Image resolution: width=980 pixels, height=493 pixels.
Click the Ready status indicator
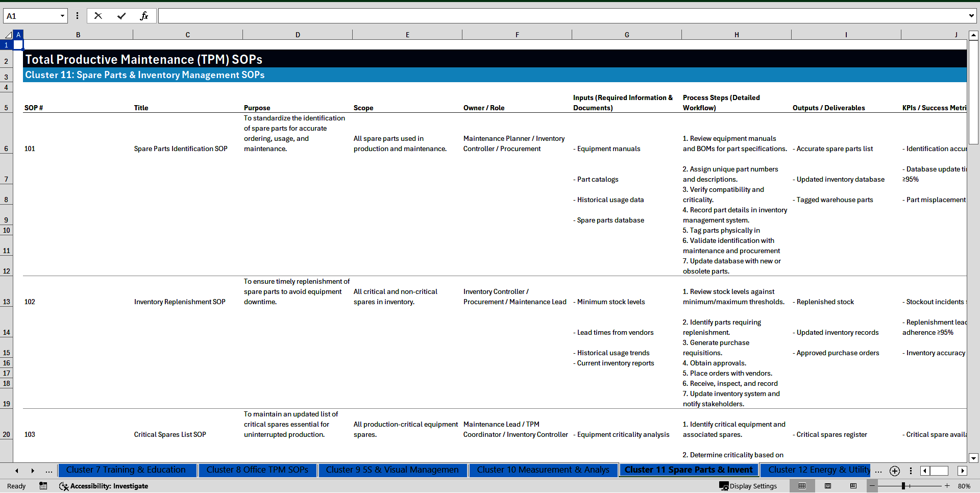click(x=16, y=486)
